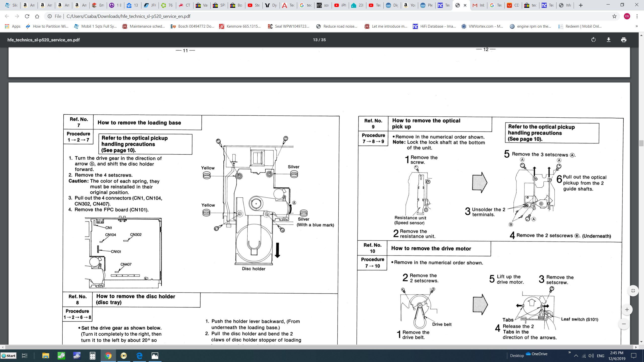Open 'How to Partition Wi...' bookmark
Viewport: 644px width, 362px height.
(47, 26)
